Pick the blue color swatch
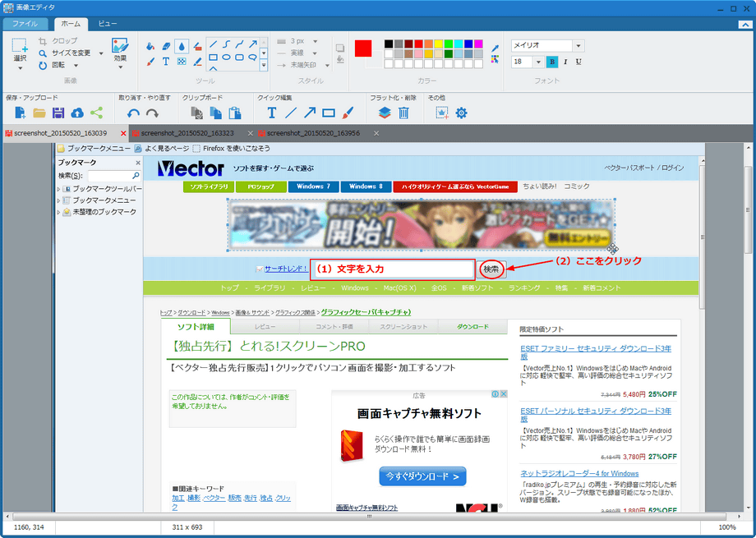 tap(468, 44)
